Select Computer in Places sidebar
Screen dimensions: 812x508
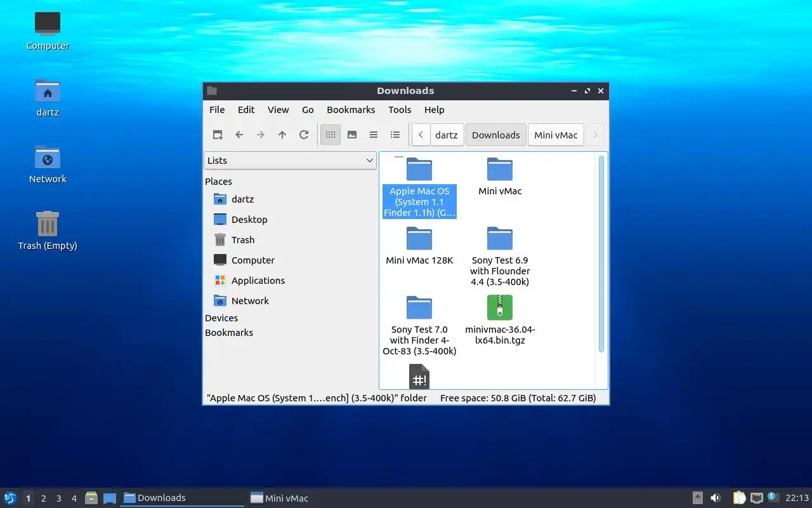291,260
